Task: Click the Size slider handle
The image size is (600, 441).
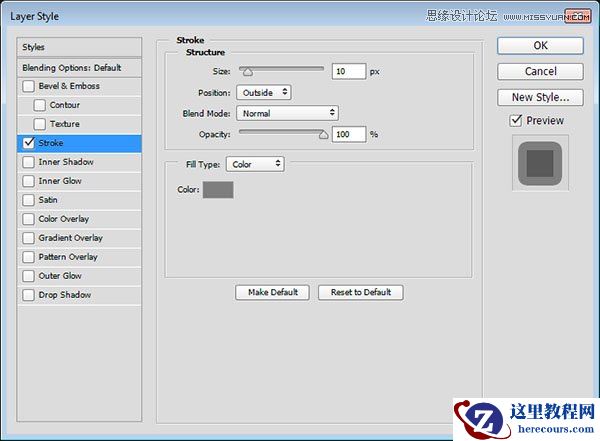Action: coord(248,72)
